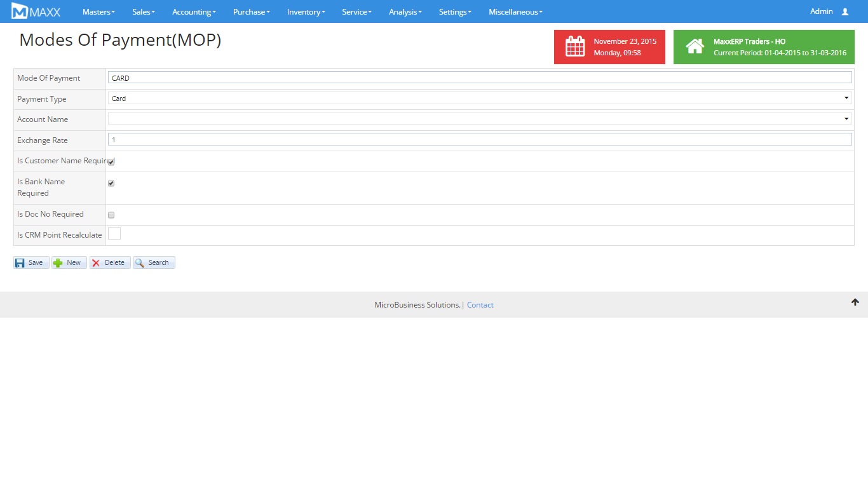Click the Save floppy disk button
Image resolution: width=868 pixels, height=488 pixels.
tap(31, 262)
